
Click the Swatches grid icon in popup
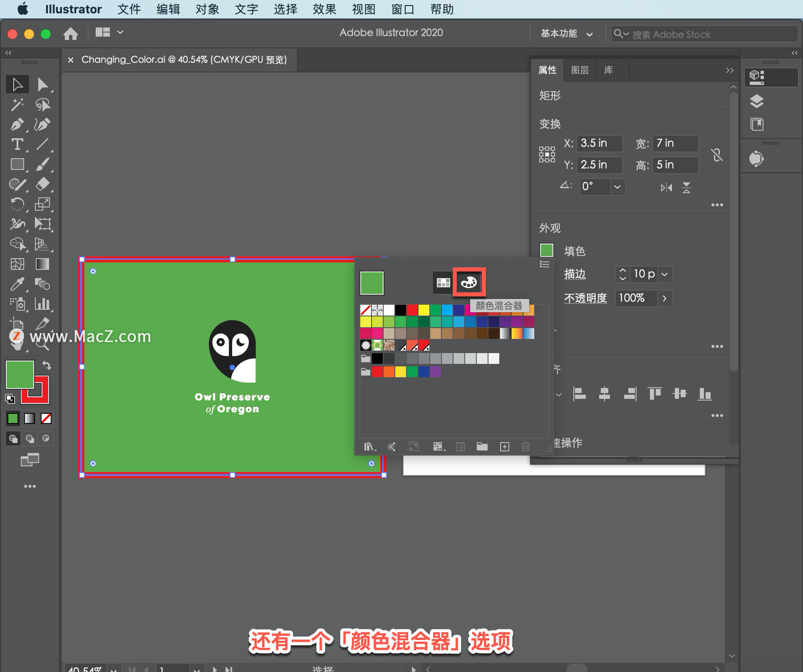443,282
